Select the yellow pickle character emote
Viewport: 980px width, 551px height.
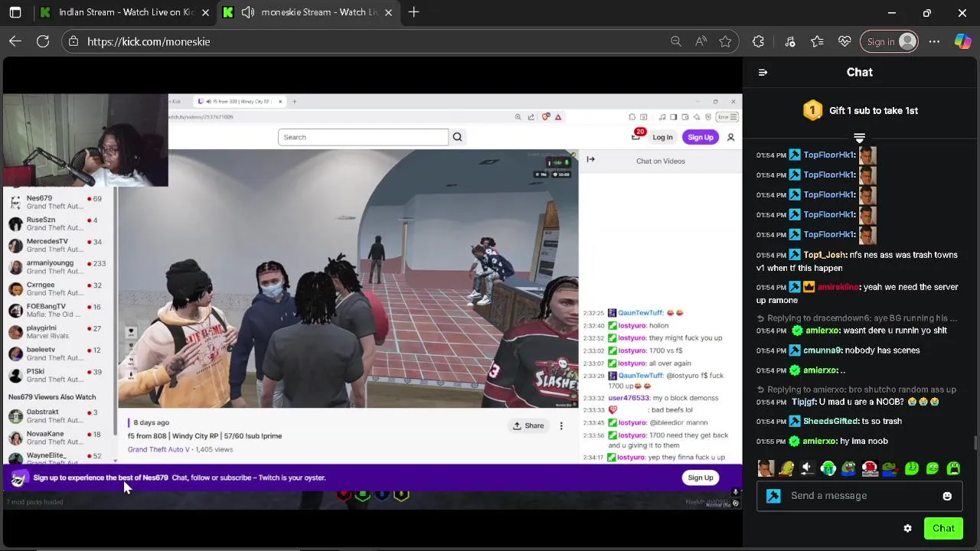point(786,468)
